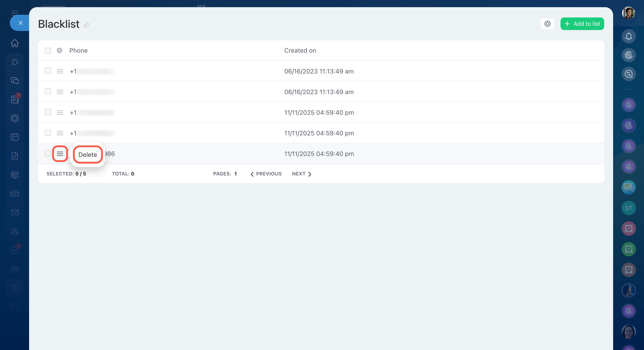Select checkbox of the row ending 986

click(48, 153)
